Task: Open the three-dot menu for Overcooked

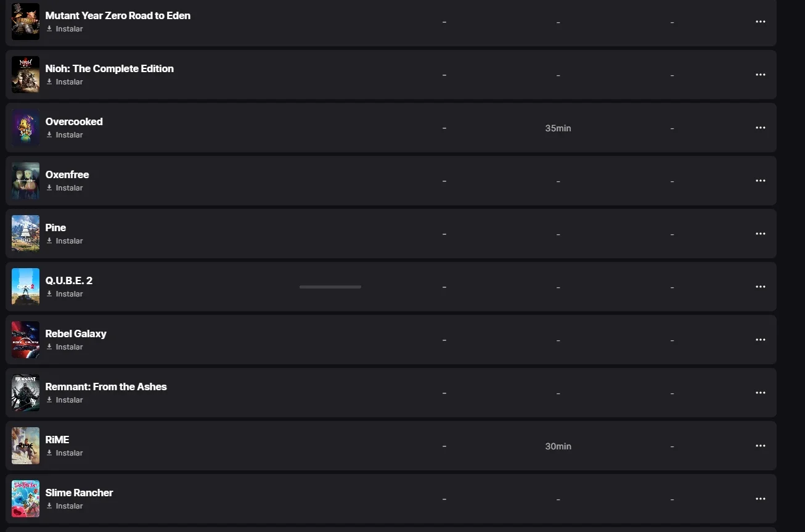Action: click(761, 128)
